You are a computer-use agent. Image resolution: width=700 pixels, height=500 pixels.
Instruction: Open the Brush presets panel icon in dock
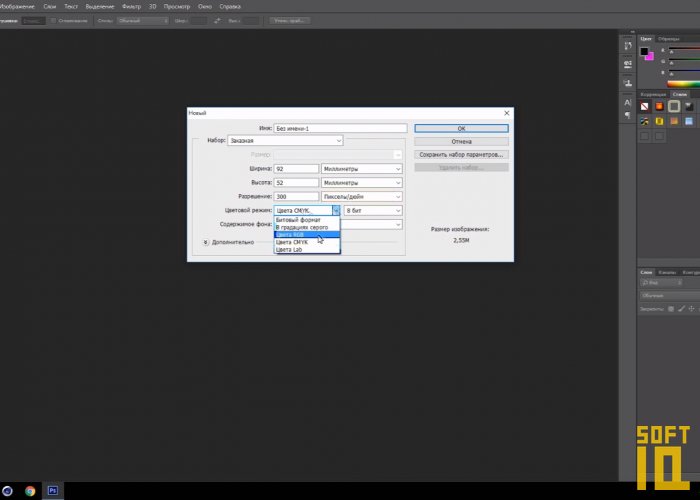click(x=628, y=64)
